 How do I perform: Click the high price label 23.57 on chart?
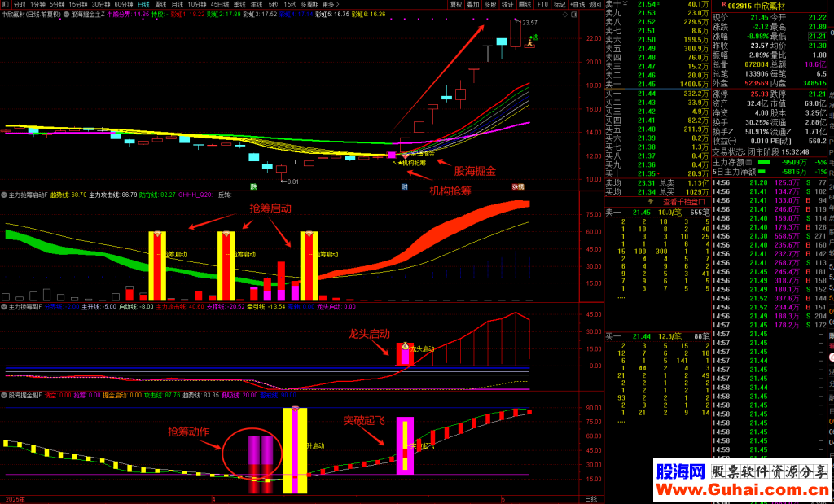click(x=529, y=23)
